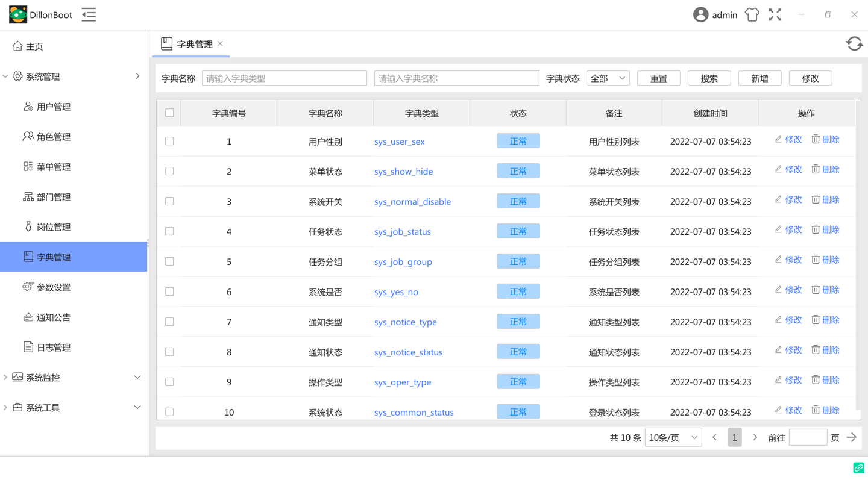This screenshot has width=868, height=480.
Task: Select the checkbox for row 3 系统开关
Action: 169,201
